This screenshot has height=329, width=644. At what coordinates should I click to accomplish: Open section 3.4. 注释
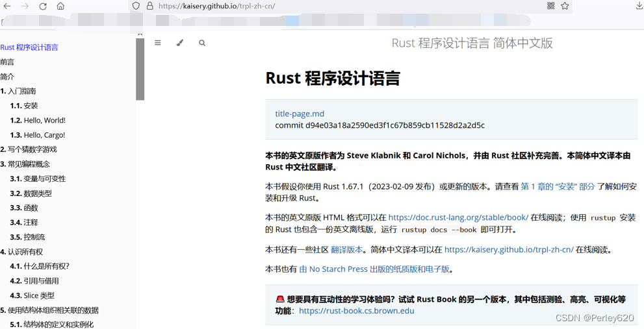24,223
